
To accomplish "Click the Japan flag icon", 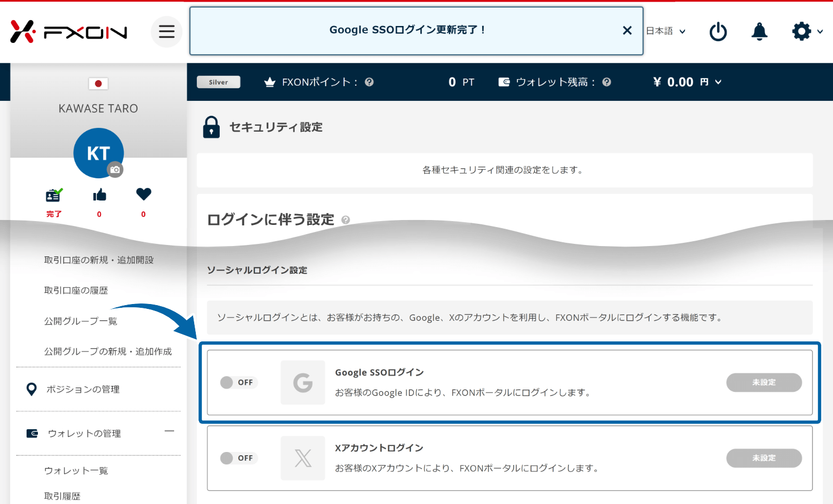I will pyautogui.click(x=98, y=83).
